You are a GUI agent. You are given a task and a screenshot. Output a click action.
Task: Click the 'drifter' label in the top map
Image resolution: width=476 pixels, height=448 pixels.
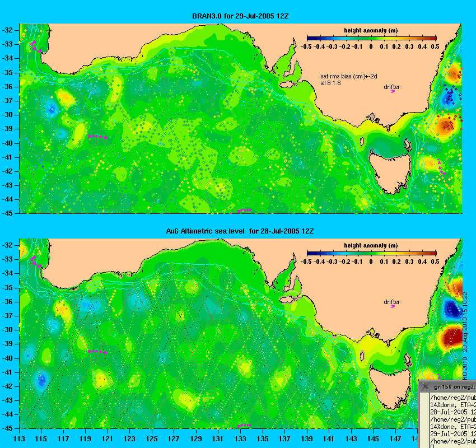(x=391, y=87)
